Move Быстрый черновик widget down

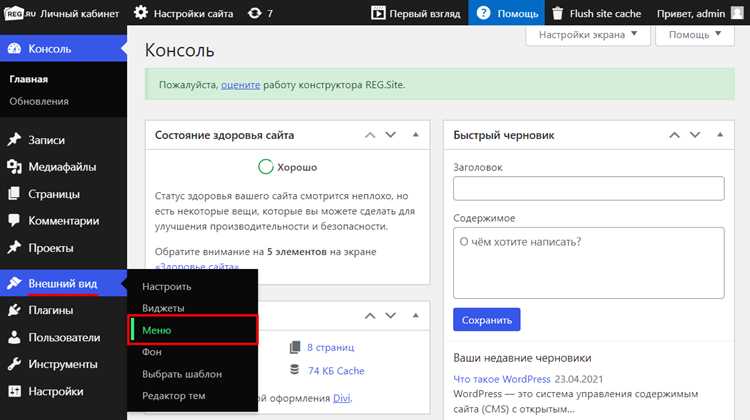pyautogui.click(x=695, y=135)
